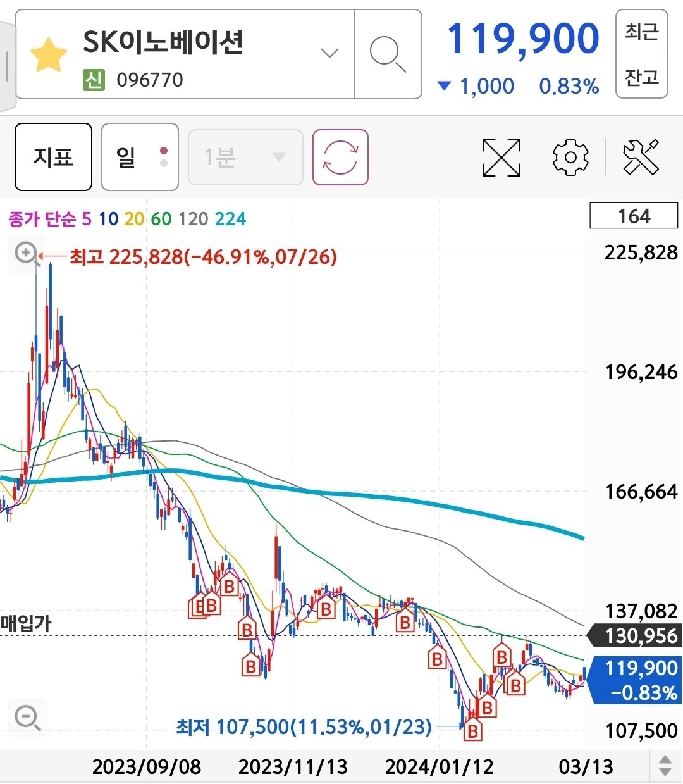Expand chart with the fullscreen arrows icon

pos(501,157)
